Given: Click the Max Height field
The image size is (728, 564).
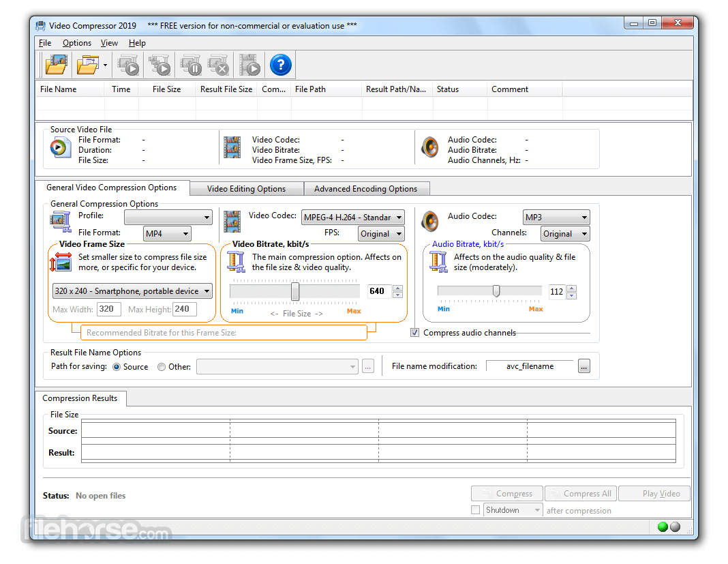Looking at the screenshot, I should [x=184, y=309].
